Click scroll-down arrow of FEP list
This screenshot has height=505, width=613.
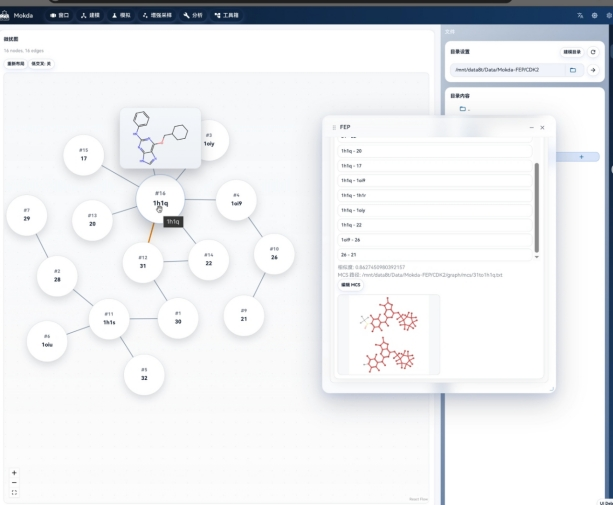click(537, 257)
